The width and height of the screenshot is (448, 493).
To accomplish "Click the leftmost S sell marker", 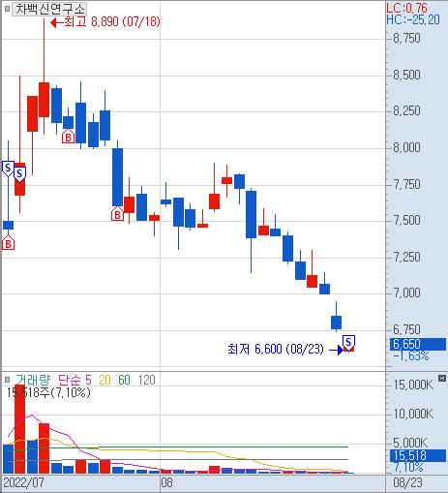I will 8,169.
